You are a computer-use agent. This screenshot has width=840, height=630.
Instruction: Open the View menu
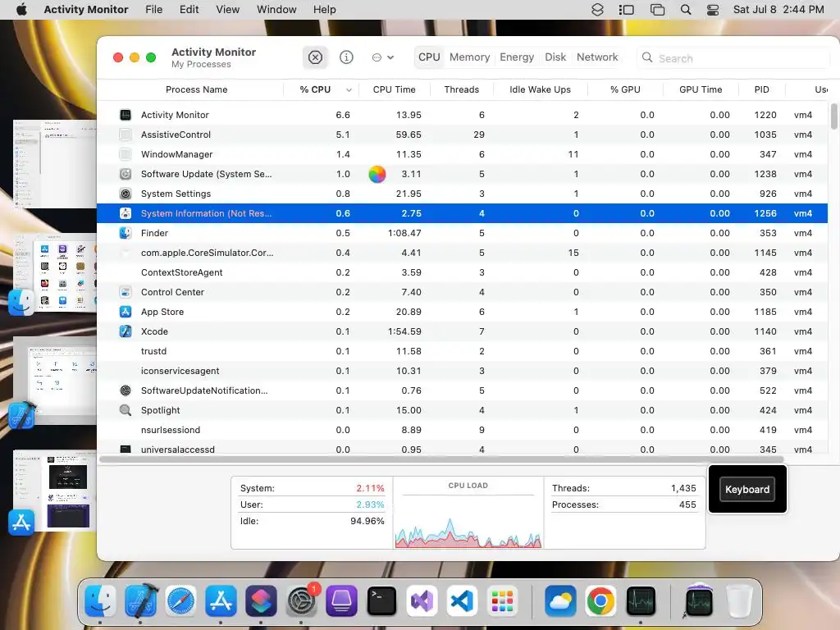[228, 10]
